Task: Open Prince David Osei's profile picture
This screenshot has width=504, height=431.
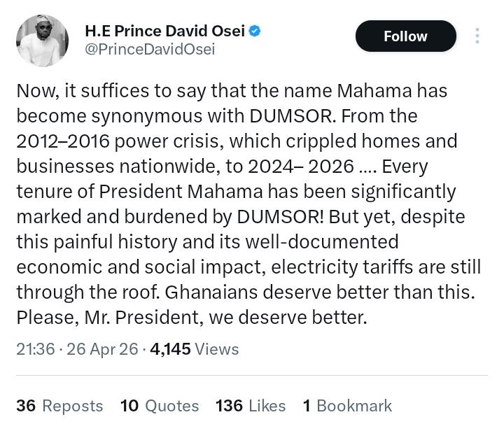Action: [x=42, y=41]
